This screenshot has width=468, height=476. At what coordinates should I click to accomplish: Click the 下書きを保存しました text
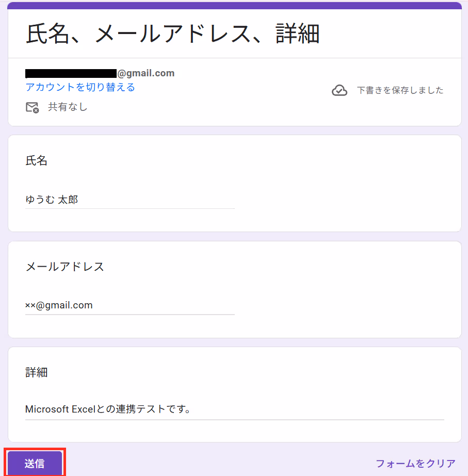pos(400,90)
